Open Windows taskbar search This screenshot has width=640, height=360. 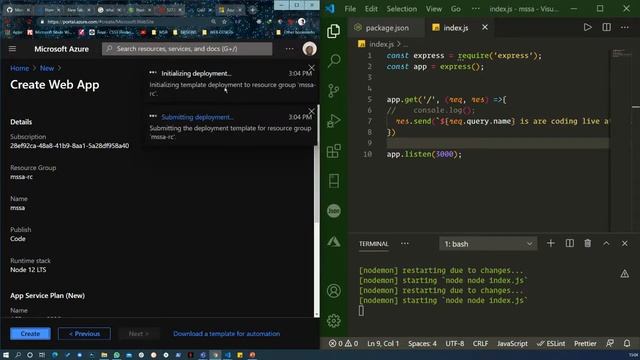coord(18,355)
